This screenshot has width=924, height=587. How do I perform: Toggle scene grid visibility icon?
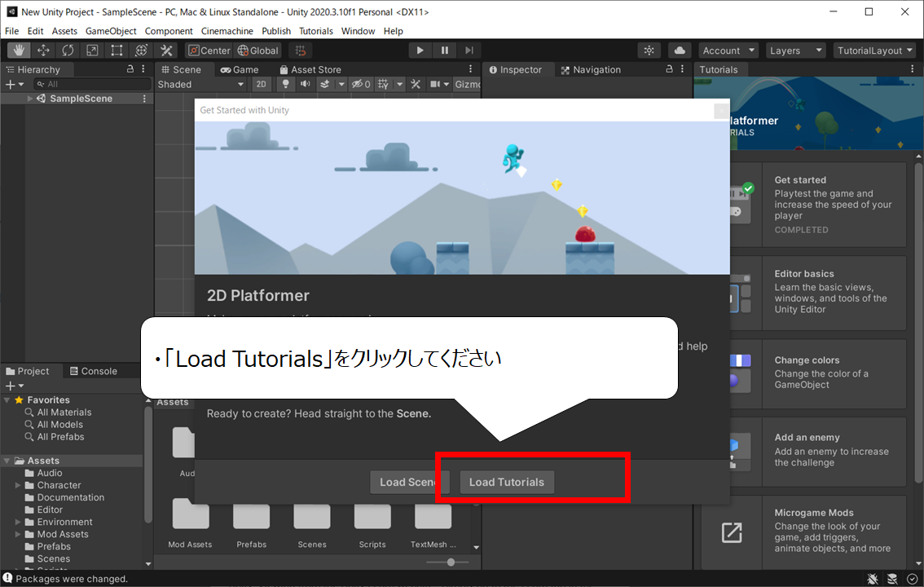pos(384,84)
